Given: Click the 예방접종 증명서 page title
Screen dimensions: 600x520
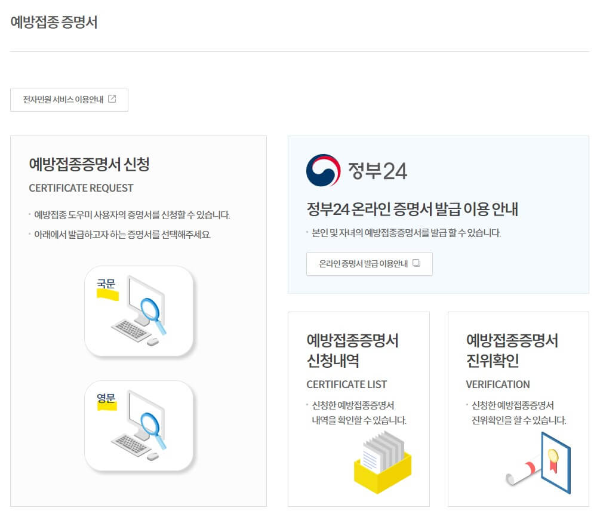Looking at the screenshot, I should click(x=54, y=22).
